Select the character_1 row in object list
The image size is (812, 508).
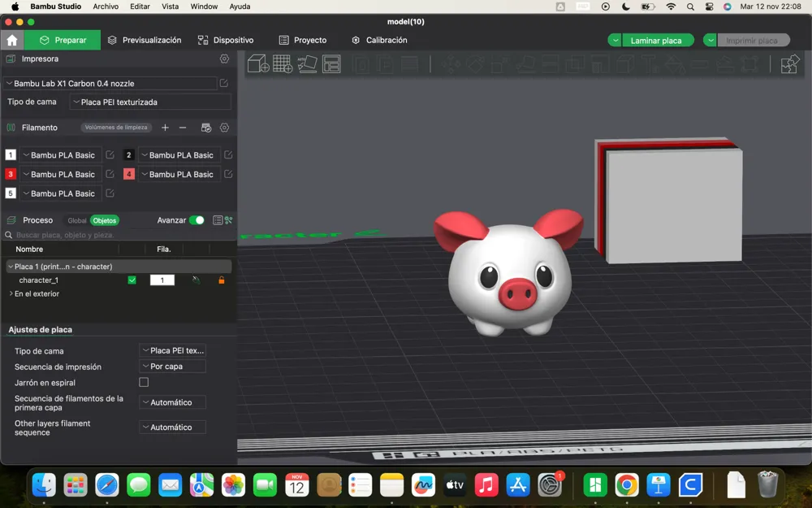click(x=118, y=280)
